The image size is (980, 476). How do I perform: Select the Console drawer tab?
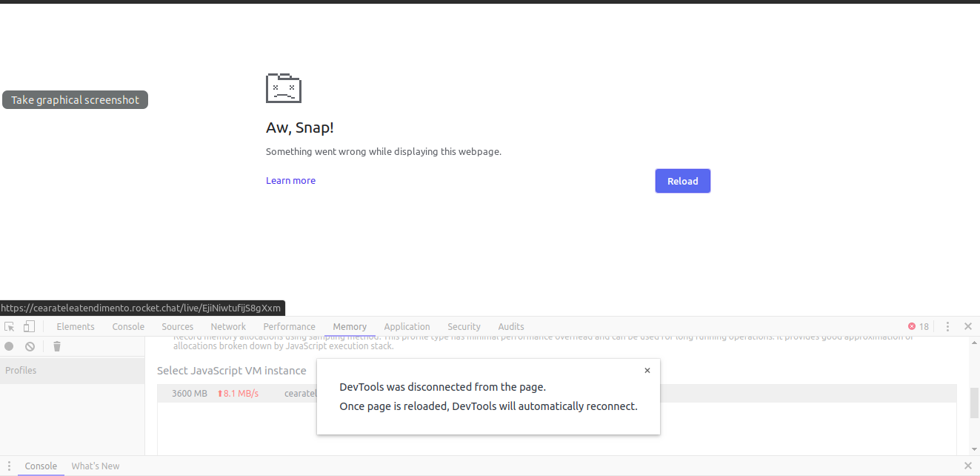pos(41,466)
